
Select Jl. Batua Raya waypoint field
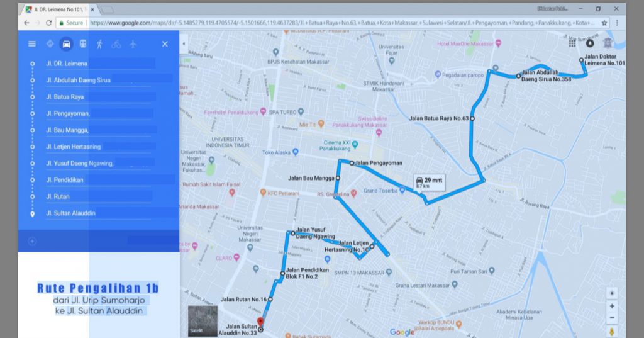(x=100, y=97)
